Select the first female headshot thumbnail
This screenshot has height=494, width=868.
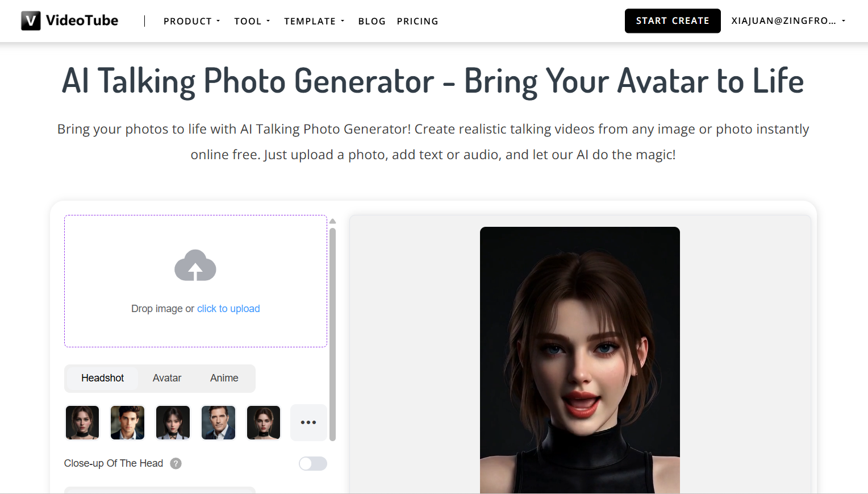[82, 422]
